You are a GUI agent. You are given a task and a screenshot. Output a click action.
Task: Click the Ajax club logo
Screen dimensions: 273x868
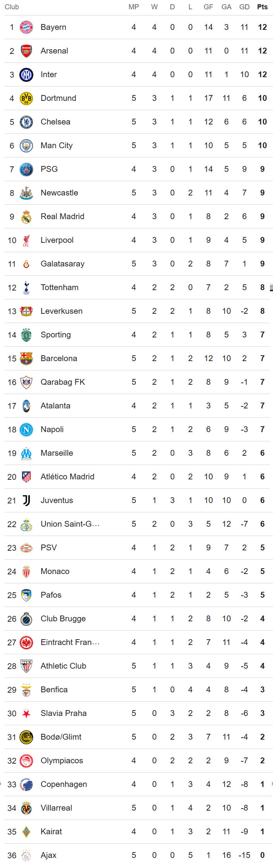click(26, 855)
